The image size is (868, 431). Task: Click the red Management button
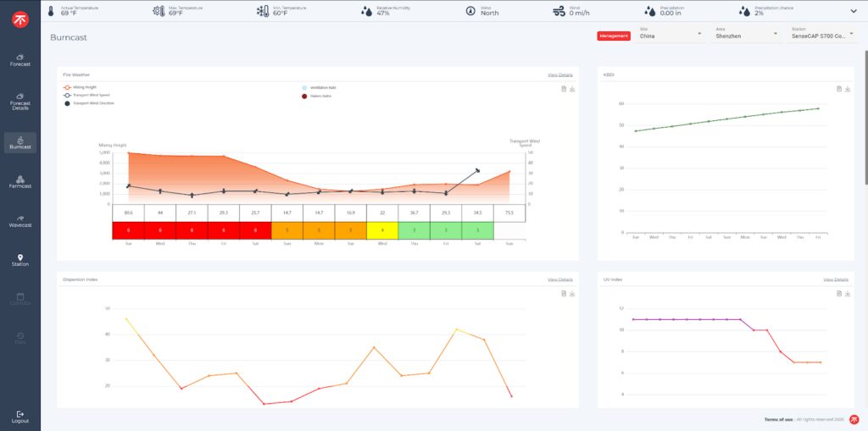point(613,36)
